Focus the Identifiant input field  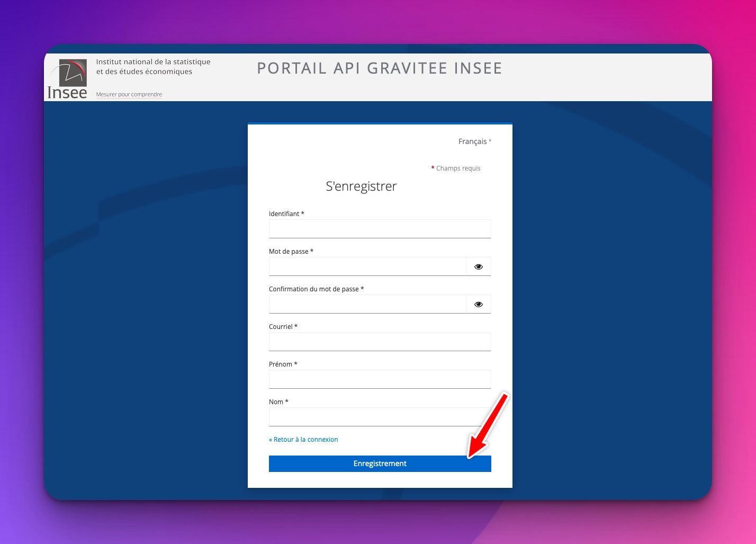[380, 229]
